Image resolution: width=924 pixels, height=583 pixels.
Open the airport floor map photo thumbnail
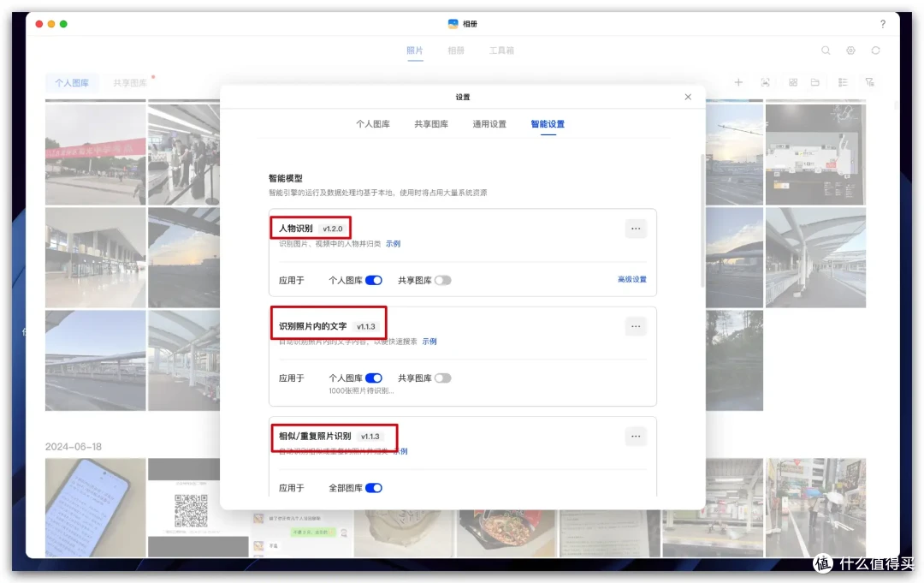(x=815, y=154)
